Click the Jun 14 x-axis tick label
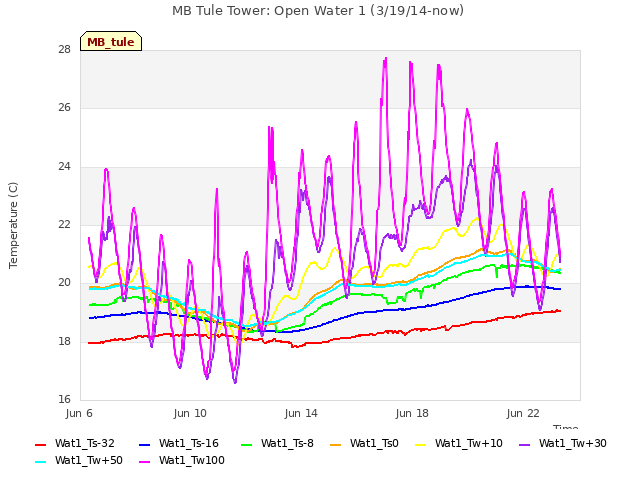This screenshot has height=480, width=640. point(301,413)
